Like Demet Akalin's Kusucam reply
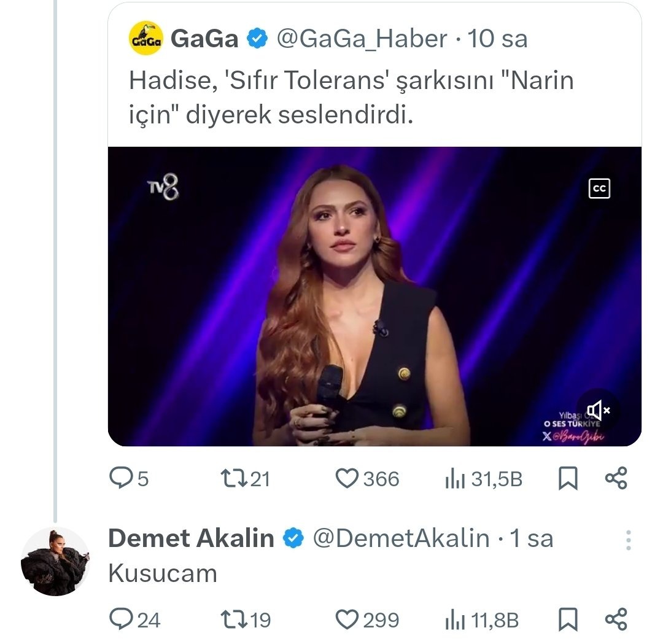Image resolution: width=663 pixels, height=644 pixels. point(348,619)
